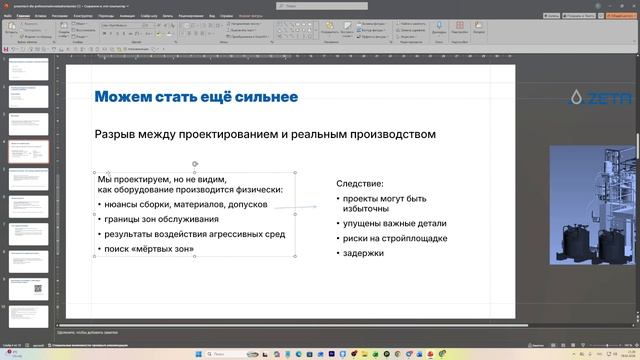Open the Раздел section dropdown
Viewport: 640px width, 360px height.
tap(80, 37)
